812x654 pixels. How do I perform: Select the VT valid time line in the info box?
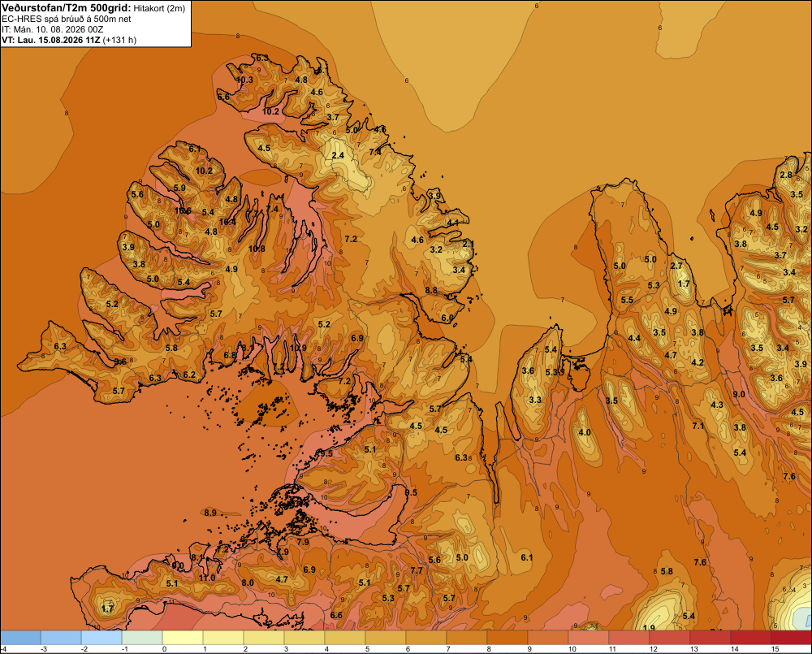tap(69, 40)
